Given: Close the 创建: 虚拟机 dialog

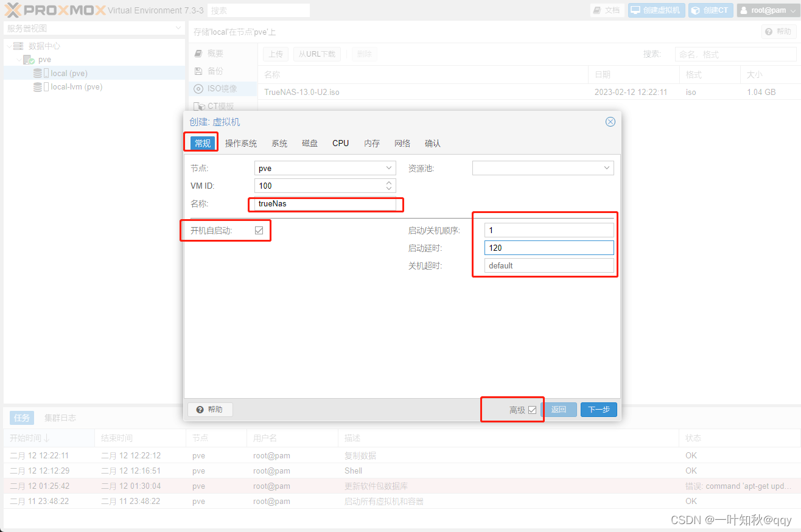Looking at the screenshot, I should [x=610, y=122].
